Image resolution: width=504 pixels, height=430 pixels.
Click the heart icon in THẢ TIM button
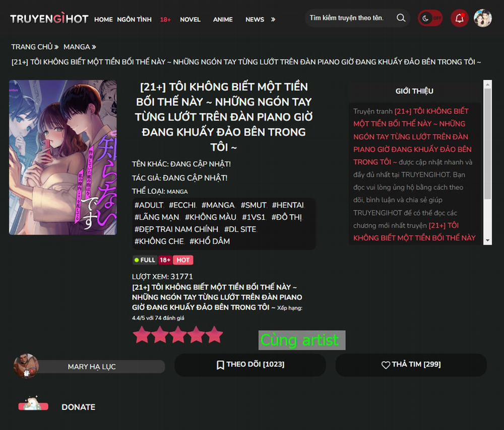point(386,364)
